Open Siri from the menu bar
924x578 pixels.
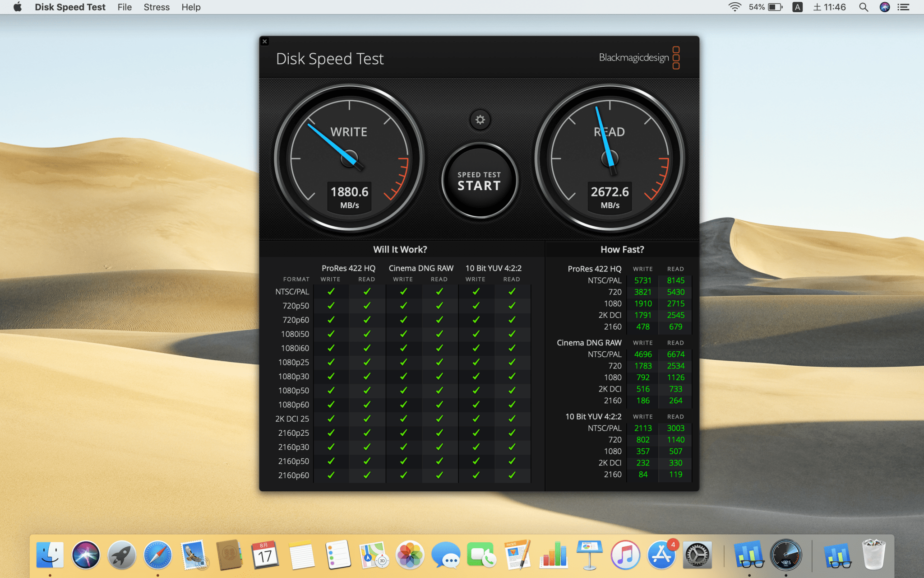(x=884, y=7)
